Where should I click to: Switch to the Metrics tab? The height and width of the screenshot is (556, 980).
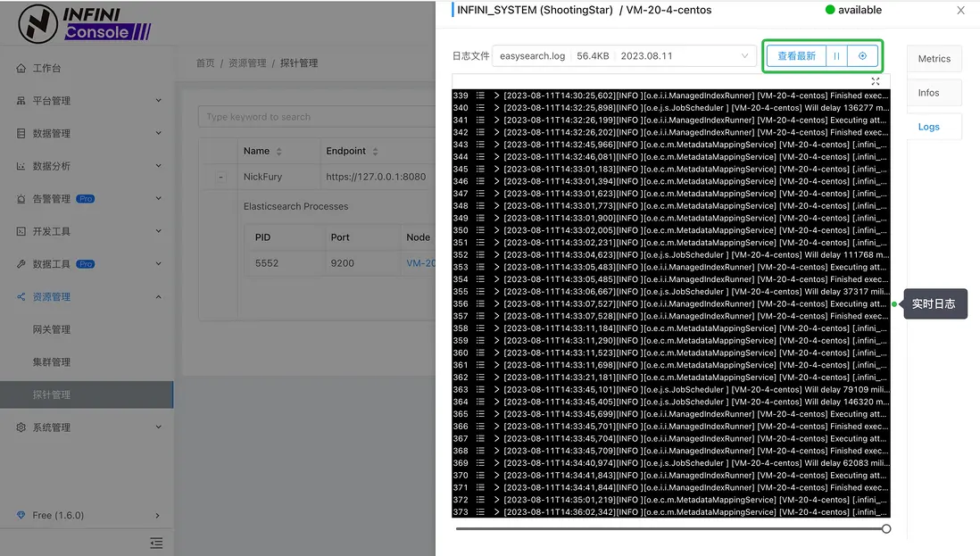point(934,59)
